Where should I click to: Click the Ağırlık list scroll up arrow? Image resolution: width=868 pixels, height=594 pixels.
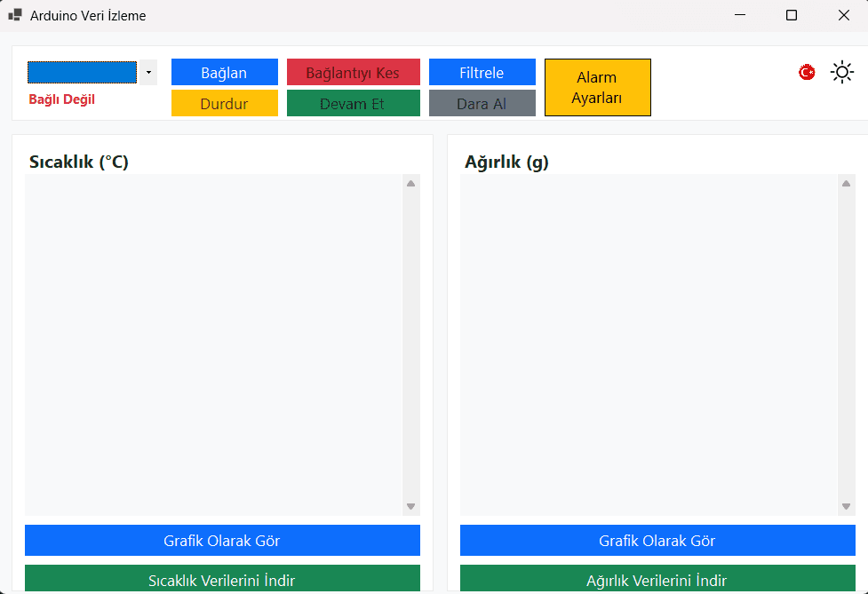(846, 183)
